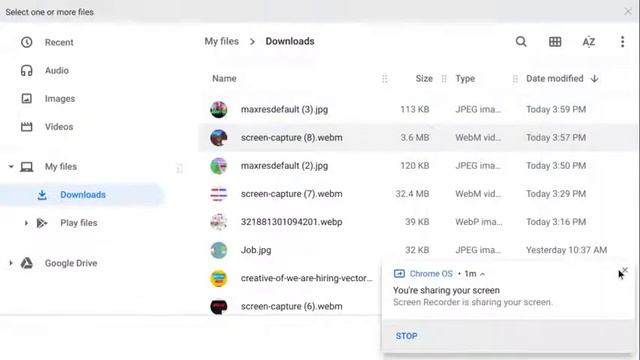Go to My files in breadcrumb

pyautogui.click(x=222, y=41)
